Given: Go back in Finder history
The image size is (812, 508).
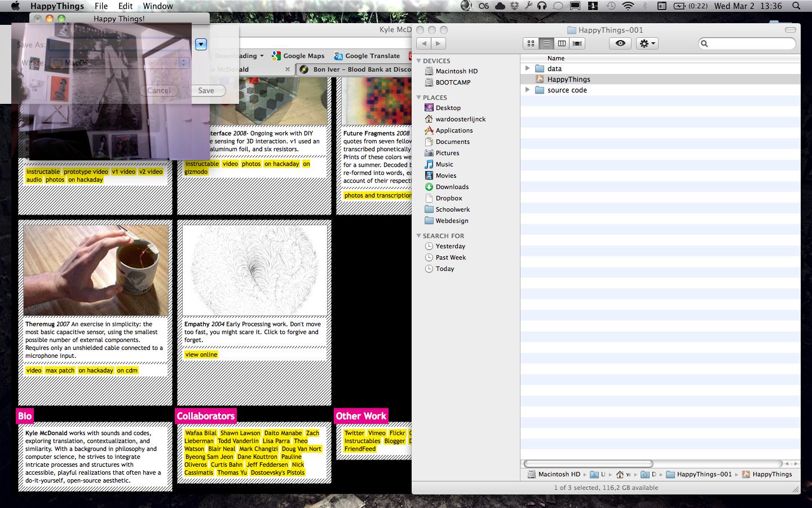Looking at the screenshot, I should [424, 43].
